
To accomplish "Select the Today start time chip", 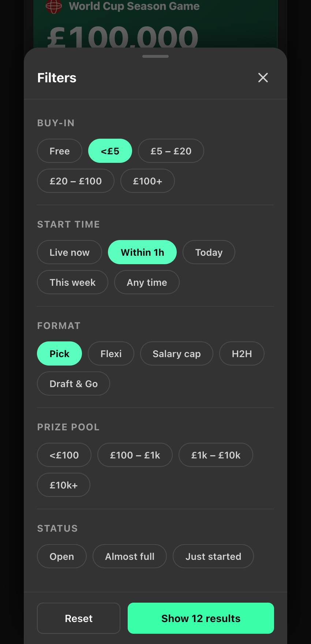I will pyautogui.click(x=209, y=252).
